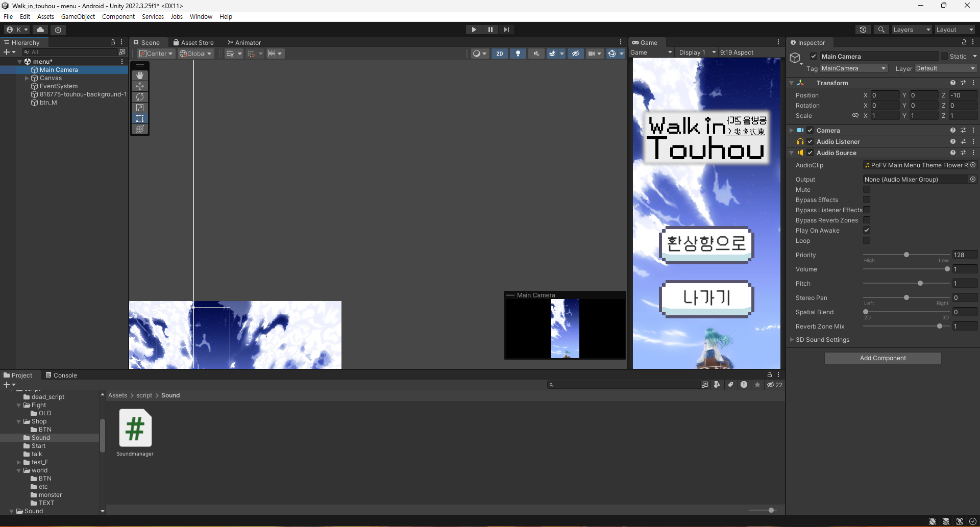
Task: Open Audio Source help icon
Action: [x=953, y=153]
